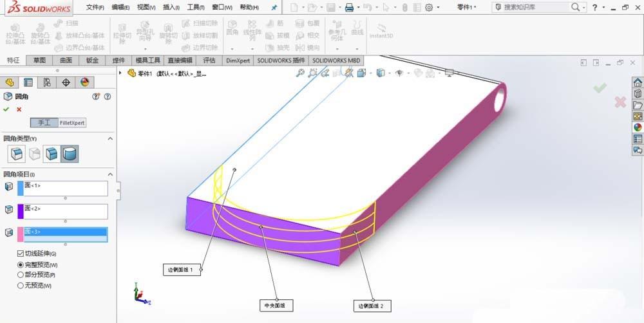Open the 视图 menu
Viewport: 644px width, 323px height.
coord(146,7)
